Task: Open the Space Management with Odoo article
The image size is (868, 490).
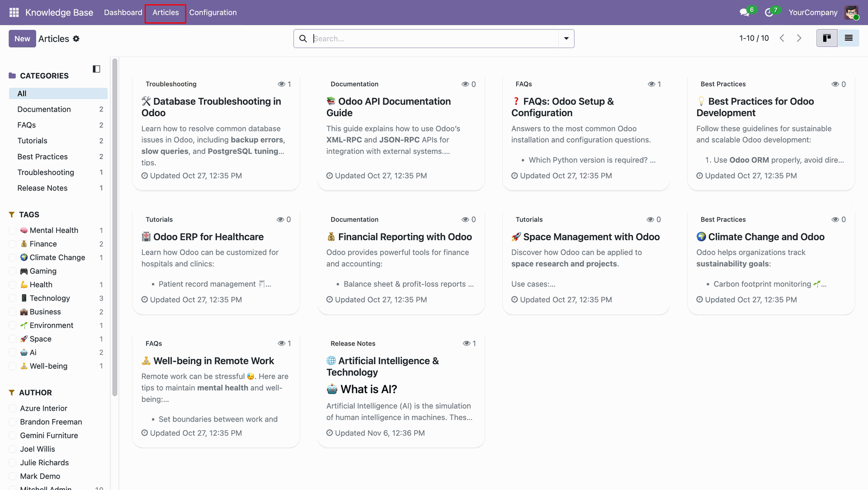Action: click(x=591, y=237)
